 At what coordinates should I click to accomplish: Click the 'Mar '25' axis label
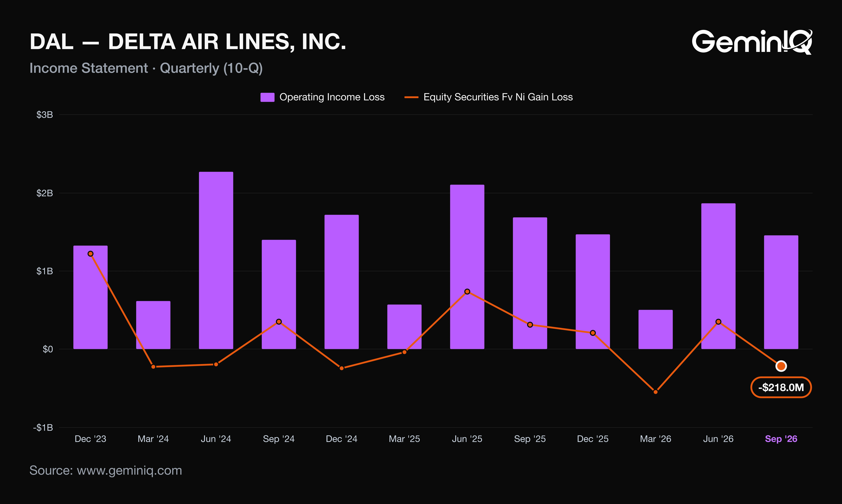404,439
